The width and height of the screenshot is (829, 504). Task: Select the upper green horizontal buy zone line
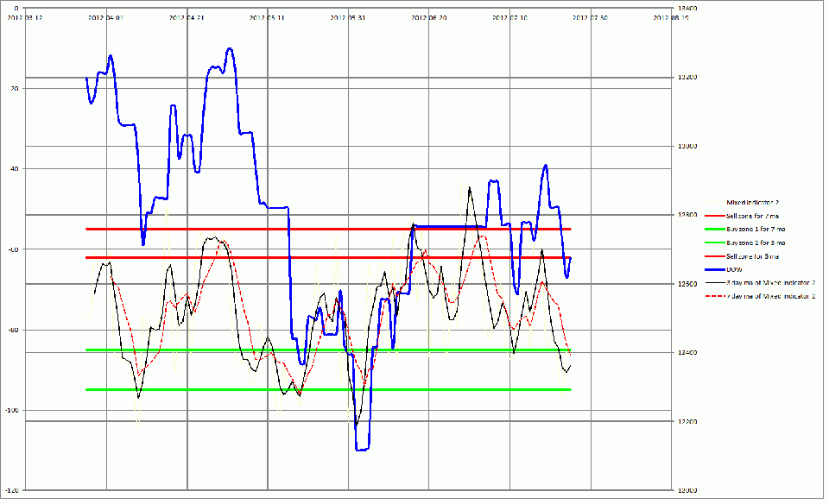[x=328, y=350]
